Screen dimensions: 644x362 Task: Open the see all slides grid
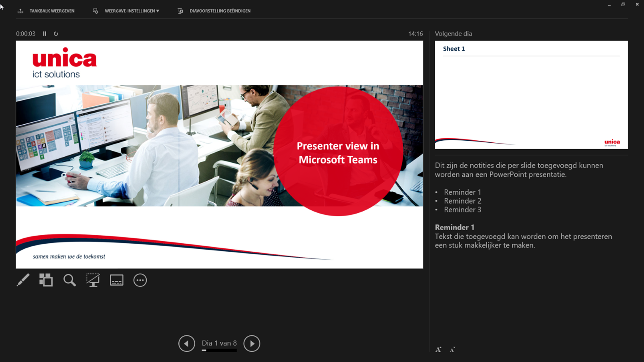tap(46, 280)
